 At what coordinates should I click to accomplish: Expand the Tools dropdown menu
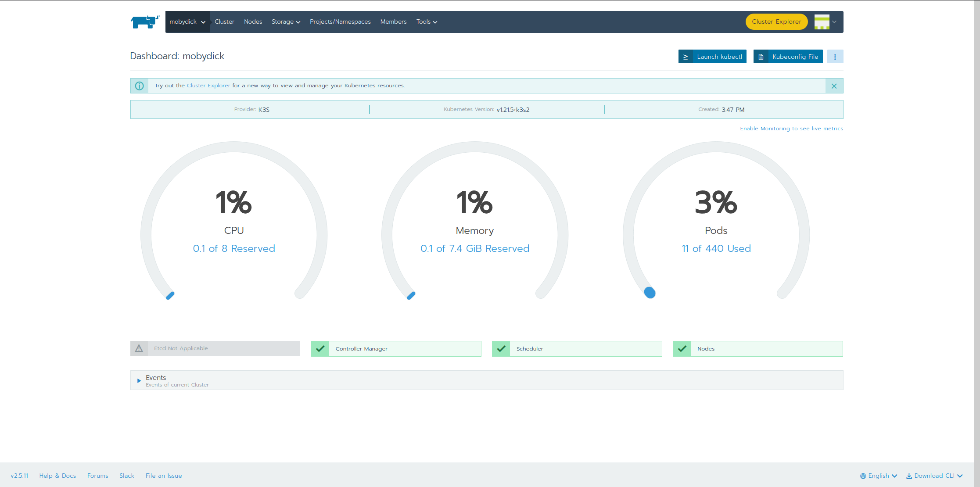(x=427, y=22)
